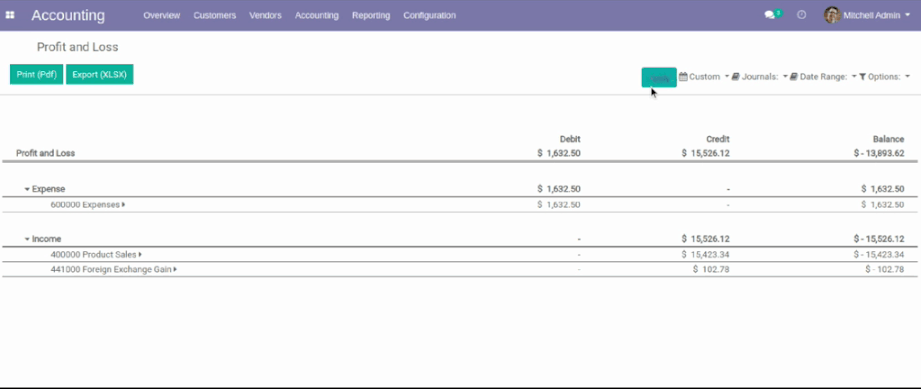Viewport: 921px width, 389px height.
Task: Click the Profit and Loss page title
Action: (78, 47)
